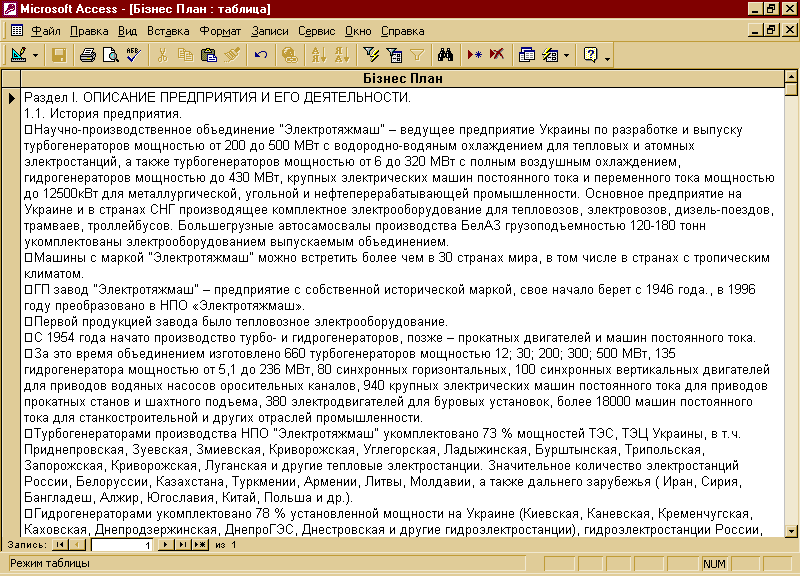Click the View (design mode) toolbar icon
800x576 pixels.
18,55
